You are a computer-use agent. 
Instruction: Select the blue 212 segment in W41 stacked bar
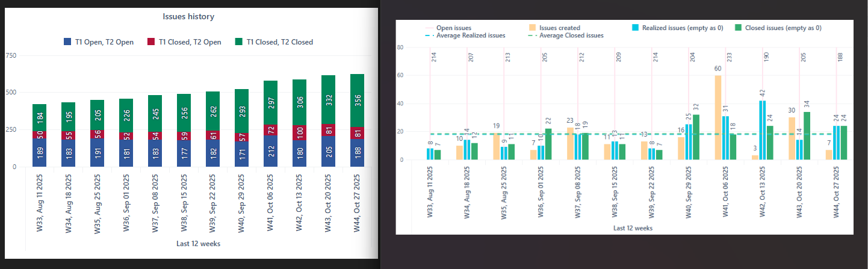(x=270, y=151)
